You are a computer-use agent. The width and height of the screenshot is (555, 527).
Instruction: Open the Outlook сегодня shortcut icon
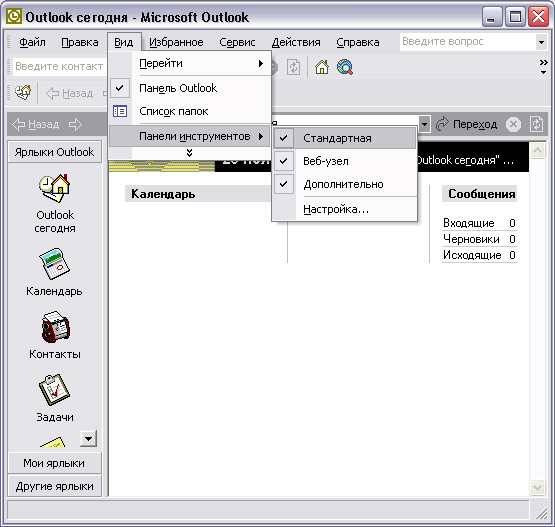(x=55, y=188)
